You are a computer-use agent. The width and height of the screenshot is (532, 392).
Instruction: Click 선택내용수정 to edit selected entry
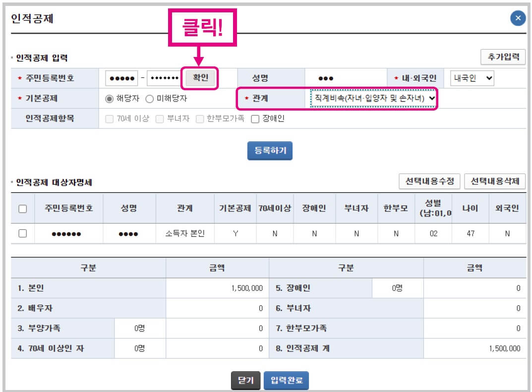pyautogui.click(x=430, y=181)
